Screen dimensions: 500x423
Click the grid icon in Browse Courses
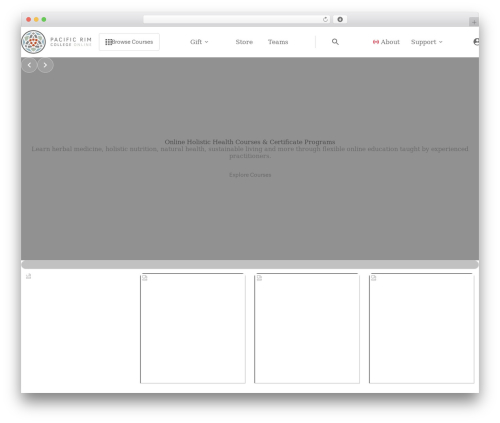click(x=108, y=42)
